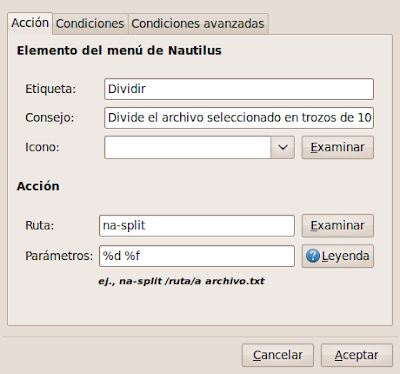Click the Consejo: label text

(x=50, y=118)
